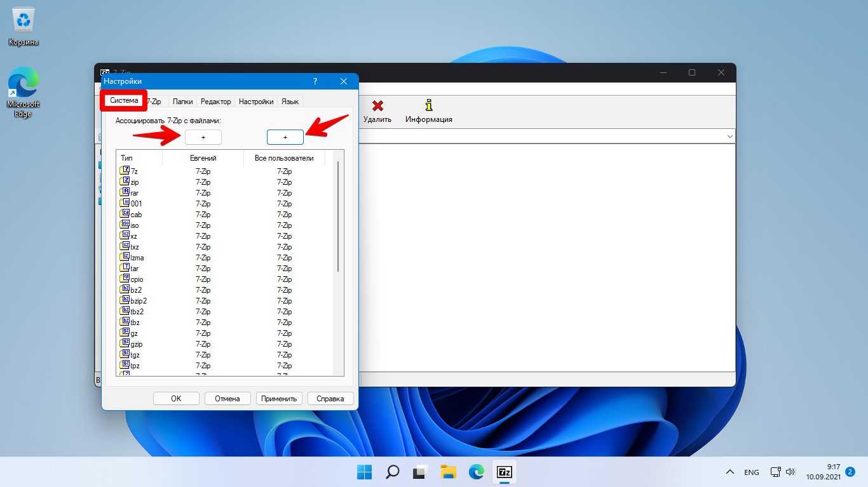Open the Редактор tab

point(215,102)
